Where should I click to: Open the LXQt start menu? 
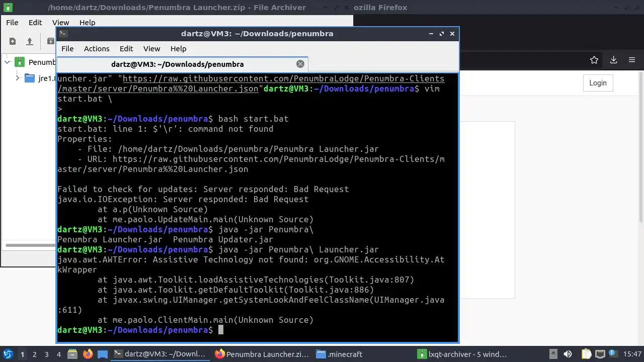8,354
